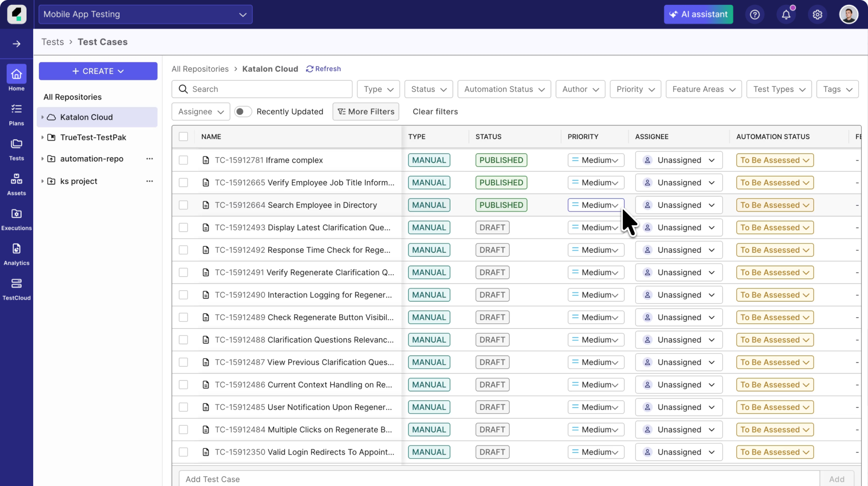The height and width of the screenshot is (486, 868).
Task: Switch to the All Repositories breadcrumb
Action: [200, 69]
